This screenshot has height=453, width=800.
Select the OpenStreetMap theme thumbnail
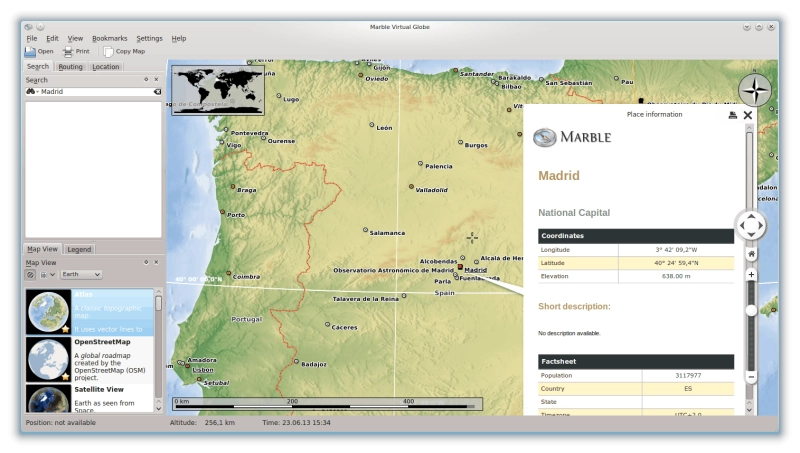[48, 359]
